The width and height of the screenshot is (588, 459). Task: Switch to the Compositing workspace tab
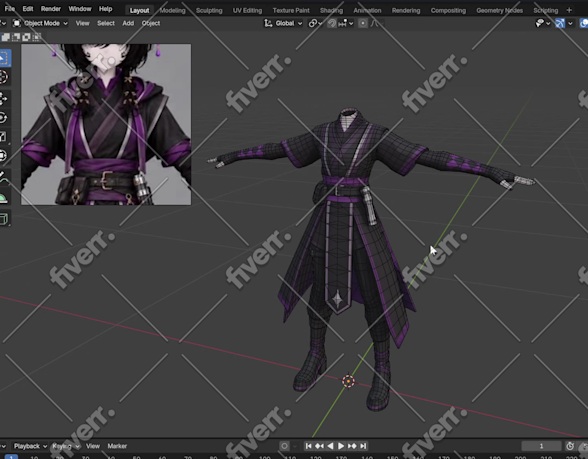[448, 10]
